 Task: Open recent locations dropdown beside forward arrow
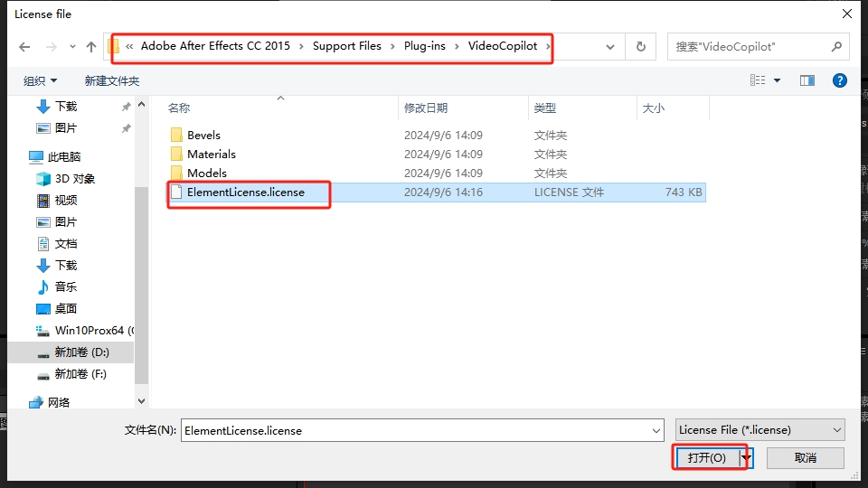[72, 47]
